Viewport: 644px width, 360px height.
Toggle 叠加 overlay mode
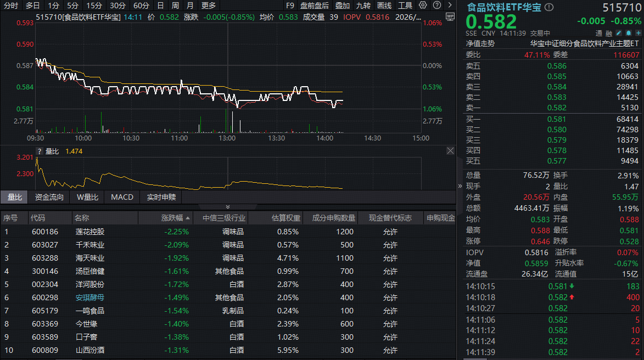click(343, 5)
